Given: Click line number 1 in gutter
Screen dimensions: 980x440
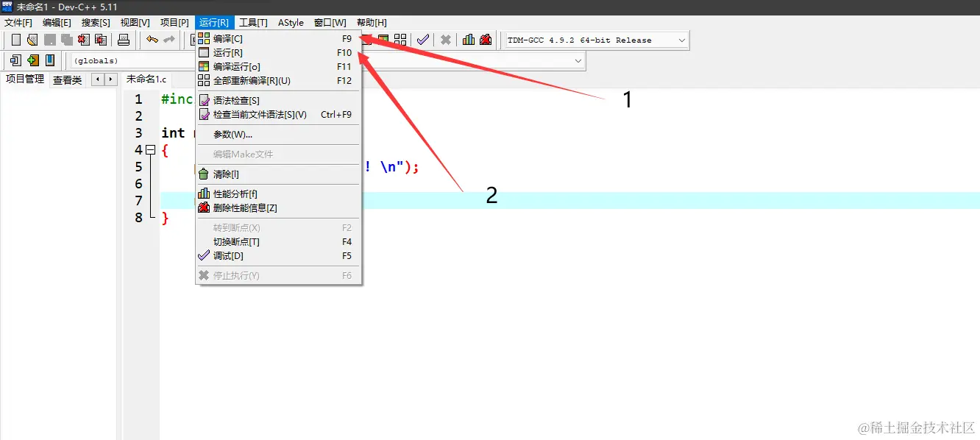Looking at the screenshot, I should pos(138,99).
